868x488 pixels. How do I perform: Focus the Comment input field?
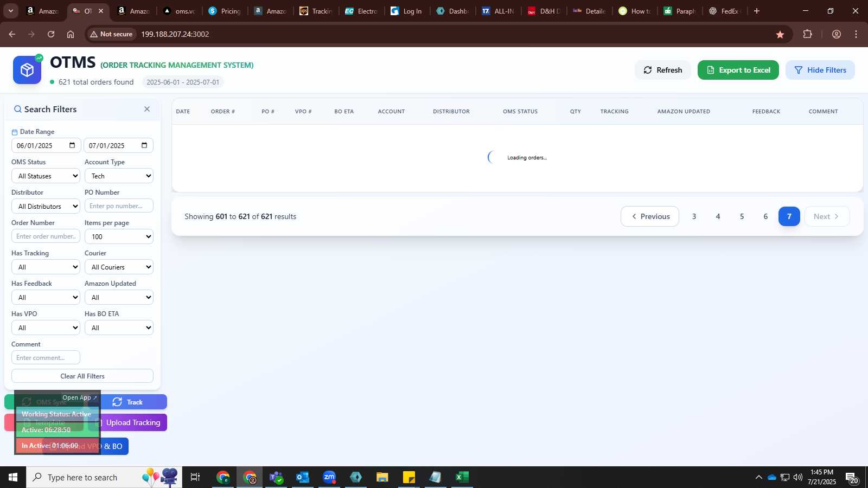[46, 358]
